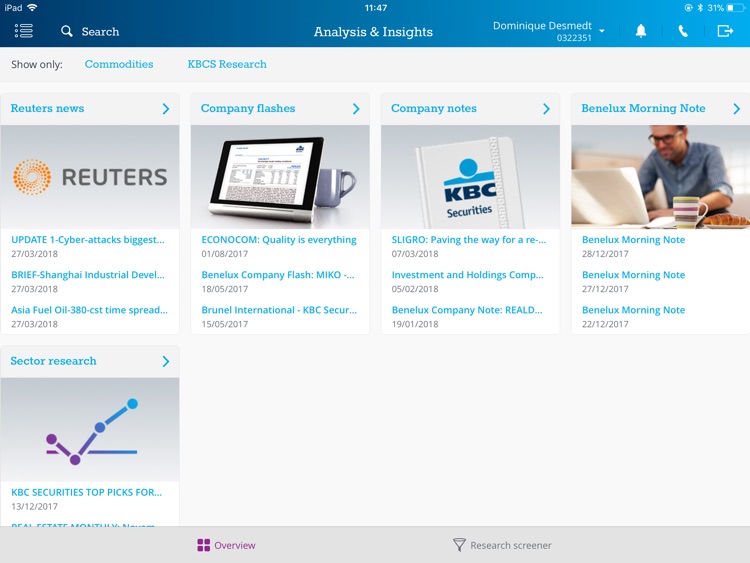Click the Search field label
Image resolution: width=750 pixels, height=563 pixels.
coord(100,32)
